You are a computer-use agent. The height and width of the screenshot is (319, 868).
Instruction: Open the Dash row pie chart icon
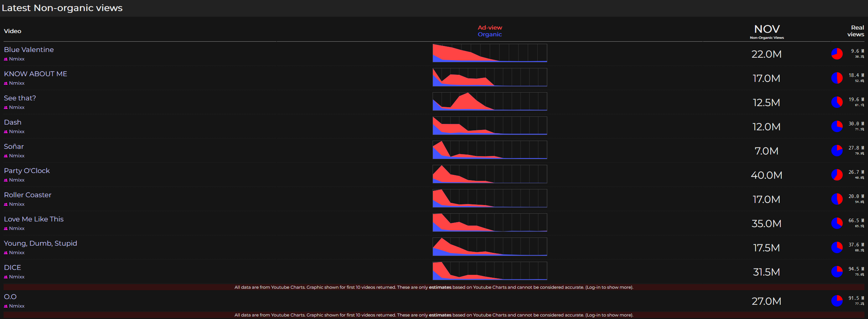pyautogui.click(x=837, y=126)
